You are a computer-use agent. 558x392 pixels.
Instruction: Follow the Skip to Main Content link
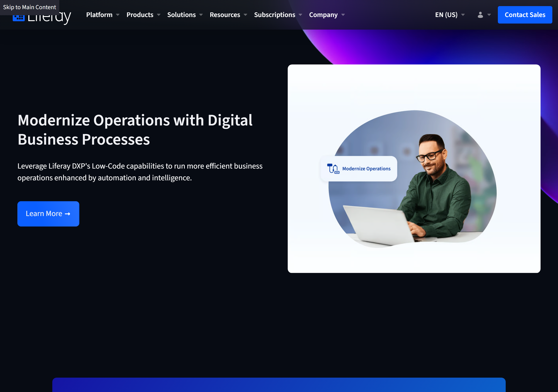tap(29, 7)
